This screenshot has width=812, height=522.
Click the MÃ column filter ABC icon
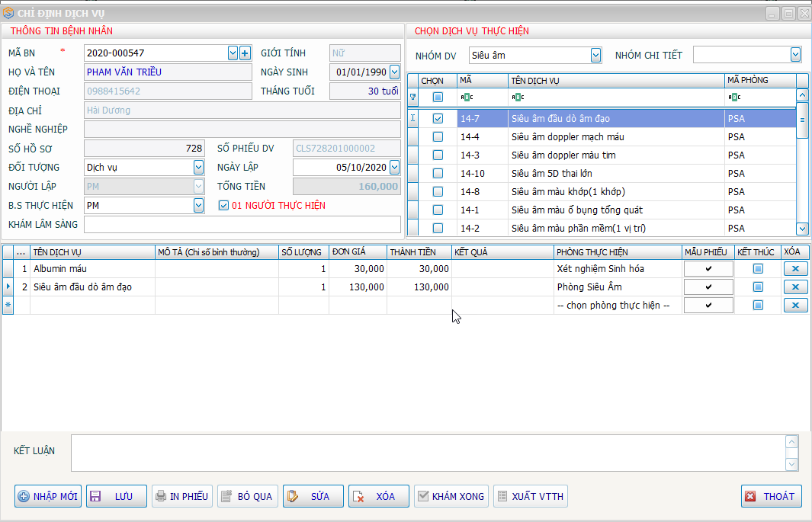pos(467,97)
